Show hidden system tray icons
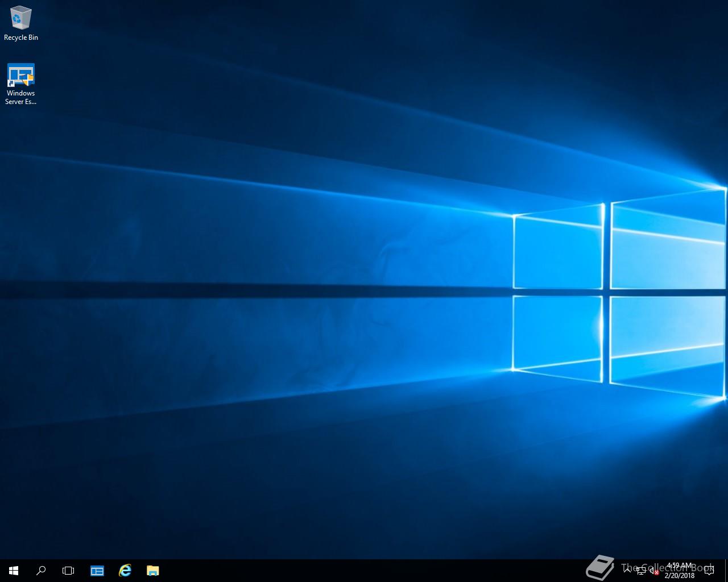 pyautogui.click(x=628, y=571)
